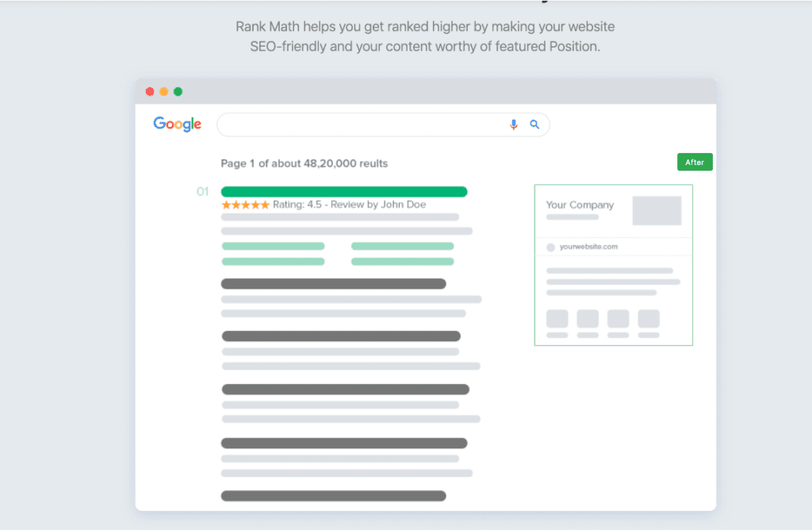The width and height of the screenshot is (812, 530).
Task: Click the company image placeholder thumbnail
Action: [657, 210]
